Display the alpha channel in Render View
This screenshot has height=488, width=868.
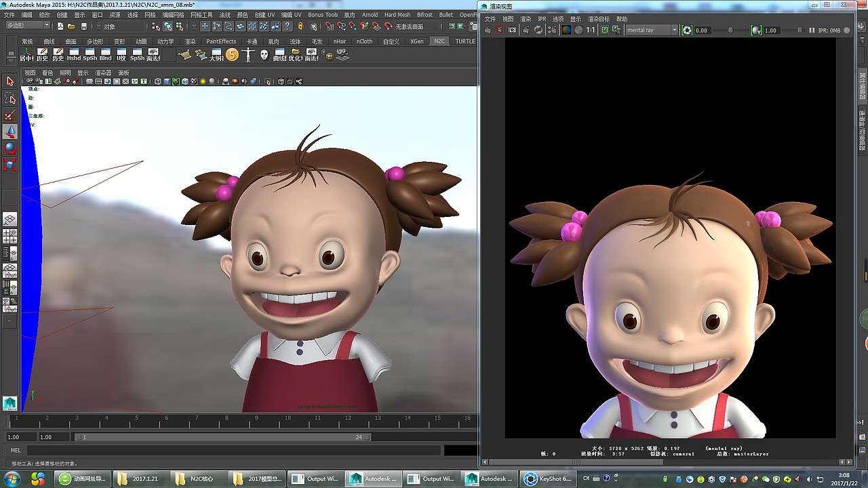[578, 30]
